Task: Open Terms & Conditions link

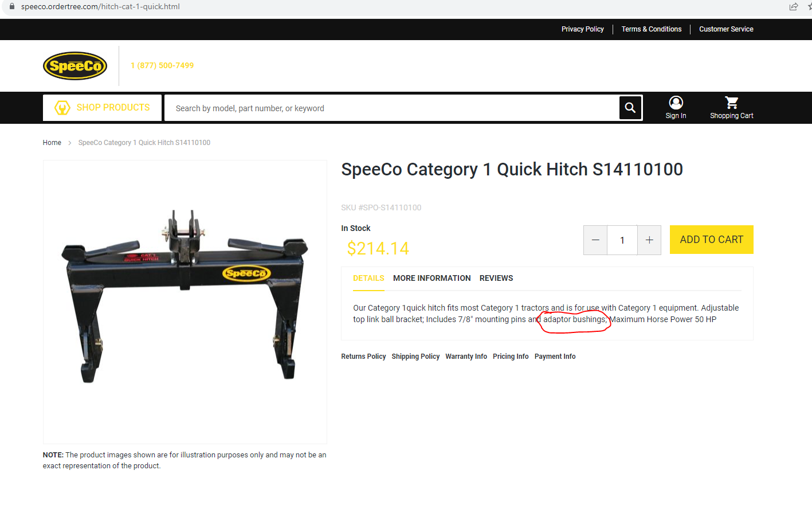Action: pyautogui.click(x=651, y=29)
